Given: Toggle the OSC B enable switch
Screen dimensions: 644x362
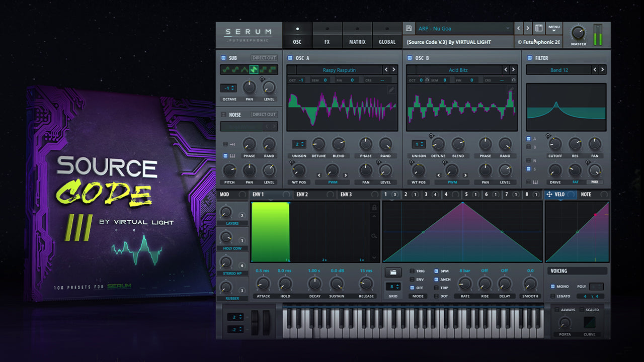Looking at the screenshot, I should pos(410,58).
